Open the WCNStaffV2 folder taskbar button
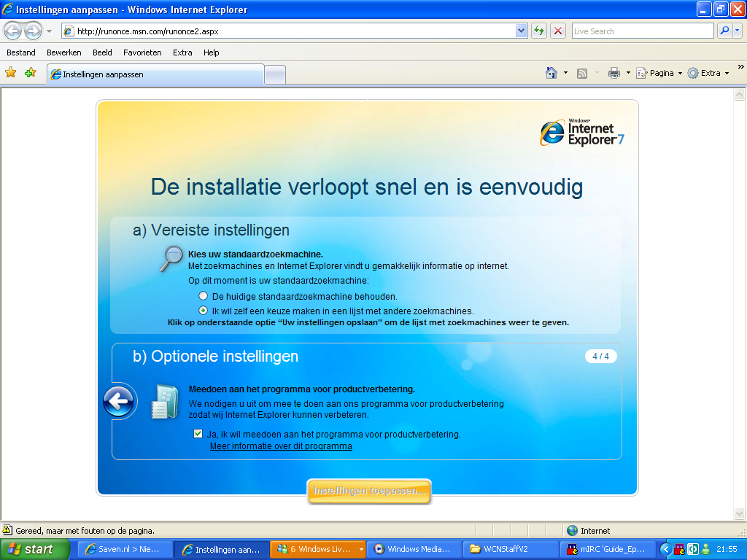This screenshot has width=747, height=560. coord(511,549)
